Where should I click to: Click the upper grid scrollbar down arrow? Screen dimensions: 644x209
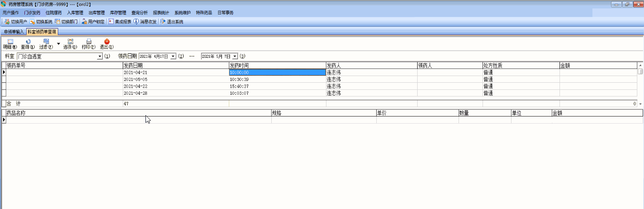point(640,104)
